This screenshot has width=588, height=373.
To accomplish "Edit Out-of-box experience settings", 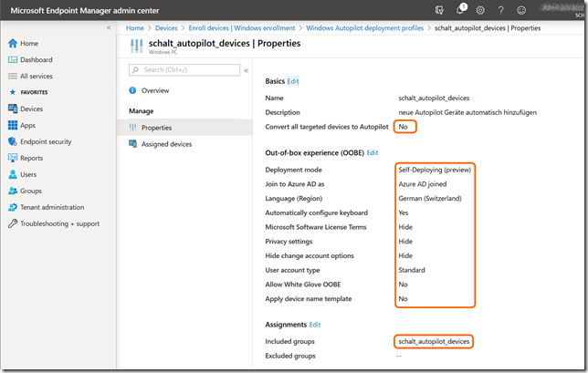I will 372,152.
